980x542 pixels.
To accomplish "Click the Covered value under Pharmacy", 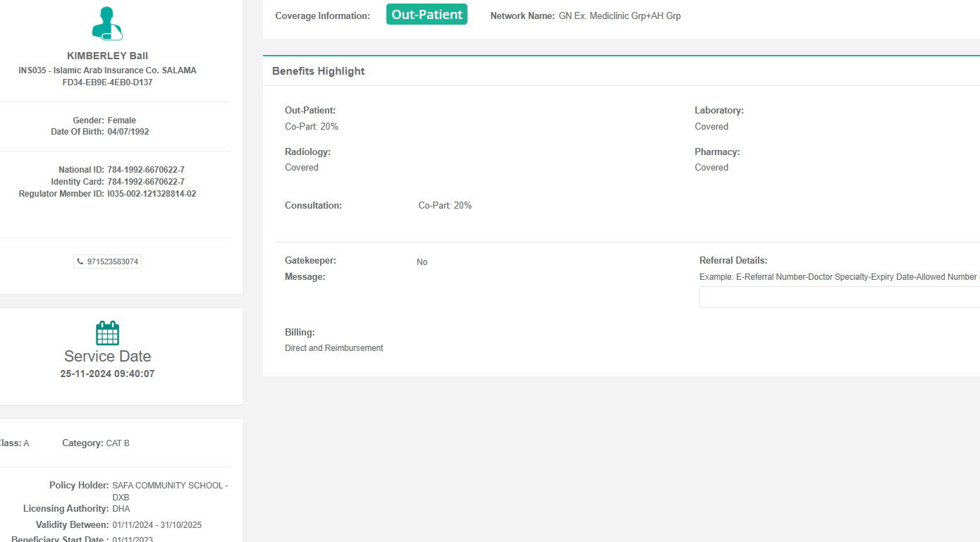I will 711,168.
